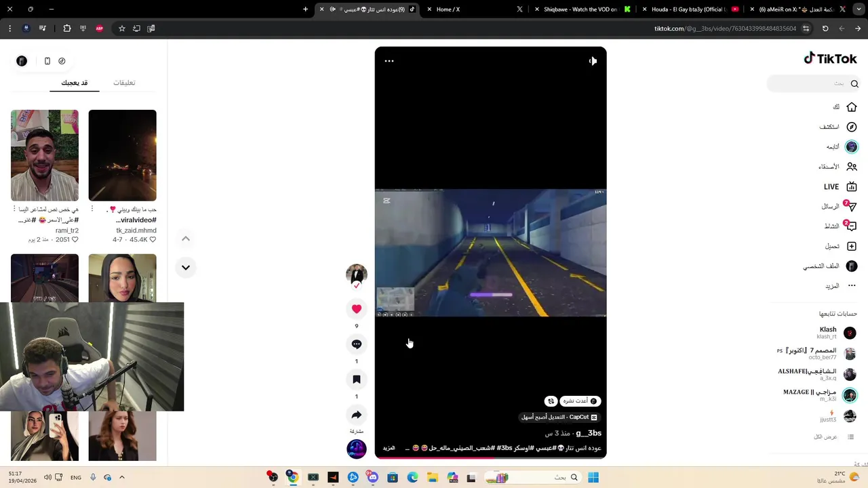Switch to the تعليقات comments tab
This screenshot has width=868, height=488.
tap(124, 83)
